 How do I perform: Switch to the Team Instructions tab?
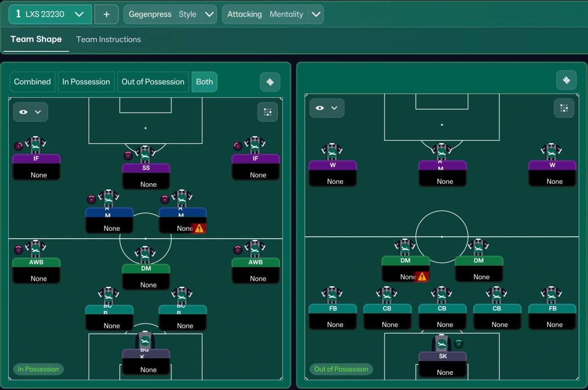[x=108, y=39]
